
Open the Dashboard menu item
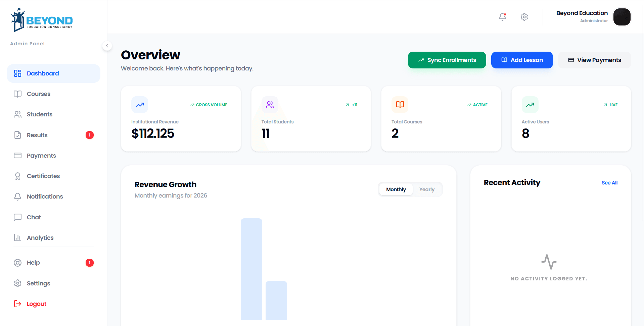[53, 73]
